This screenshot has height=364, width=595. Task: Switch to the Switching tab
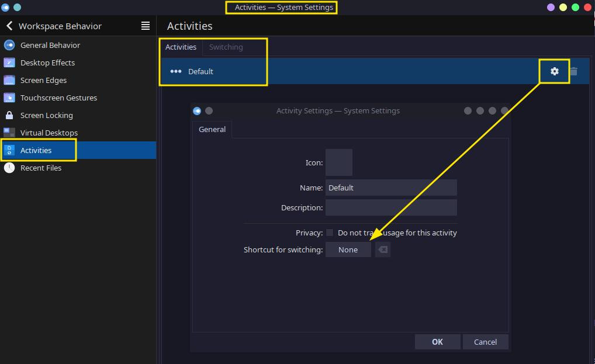pos(226,47)
